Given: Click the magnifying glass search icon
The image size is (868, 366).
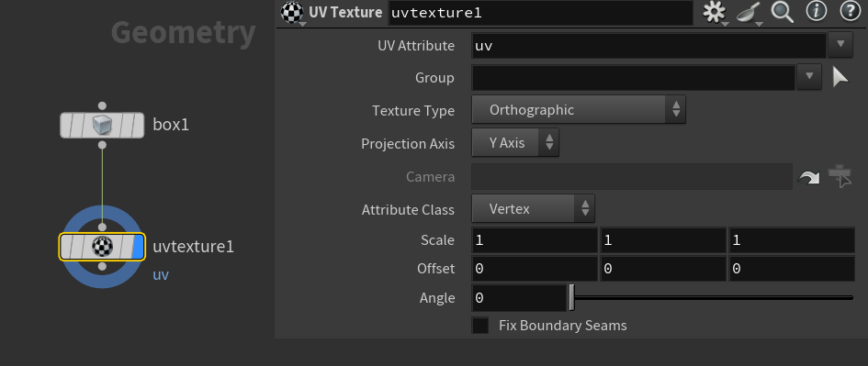Looking at the screenshot, I should point(783,12).
